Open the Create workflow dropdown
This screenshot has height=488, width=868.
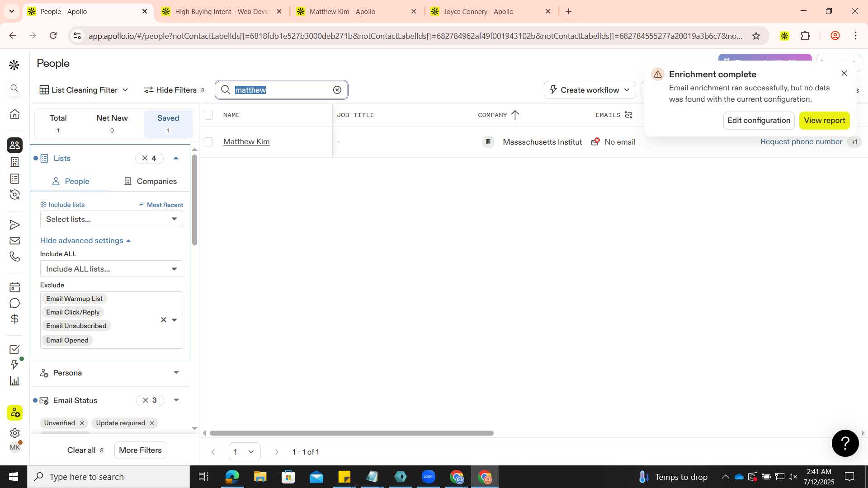[x=590, y=90]
